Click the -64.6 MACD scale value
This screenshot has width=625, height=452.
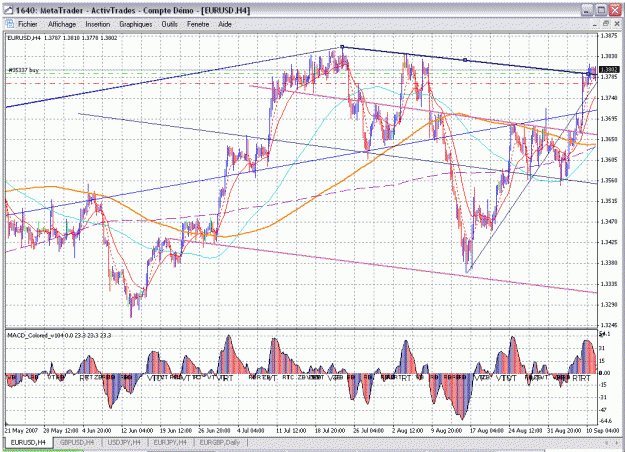pos(606,421)
